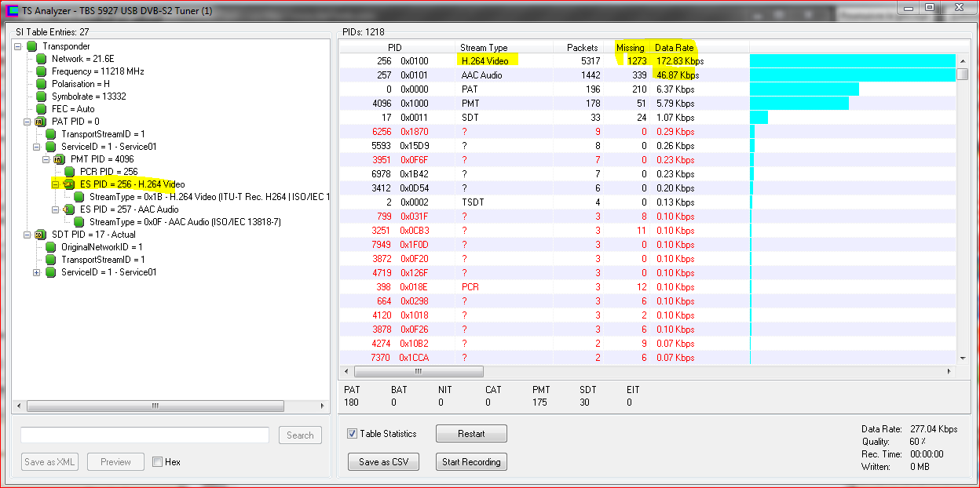The image size is (980, 488).
Task: Expand the ServiceID node under SDT
Action: click(37, 272)
